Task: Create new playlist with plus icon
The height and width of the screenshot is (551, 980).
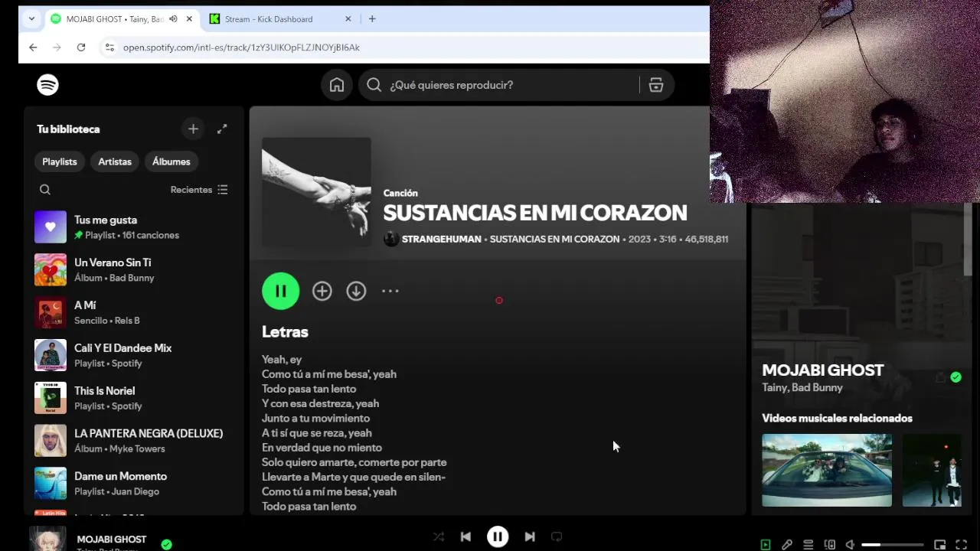Action: click(193, 129)
